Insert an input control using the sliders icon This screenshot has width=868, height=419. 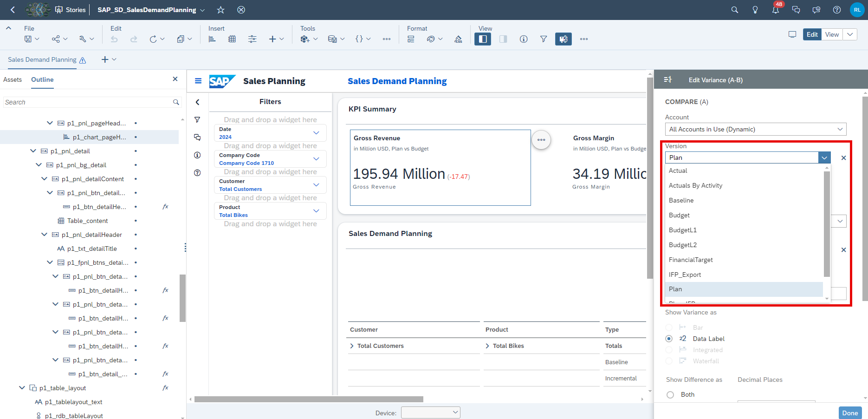coord(252,39)
